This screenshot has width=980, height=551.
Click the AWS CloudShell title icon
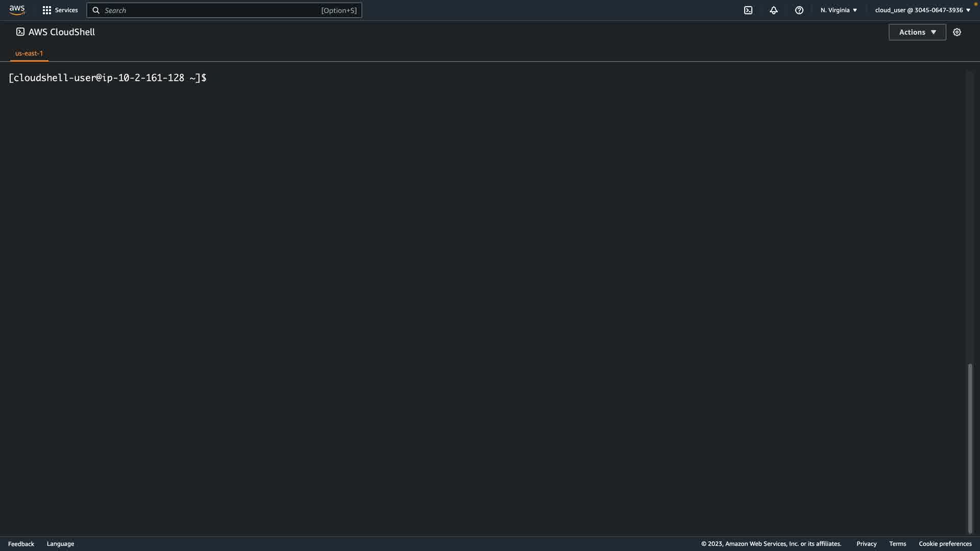click(x=20, y=32)
